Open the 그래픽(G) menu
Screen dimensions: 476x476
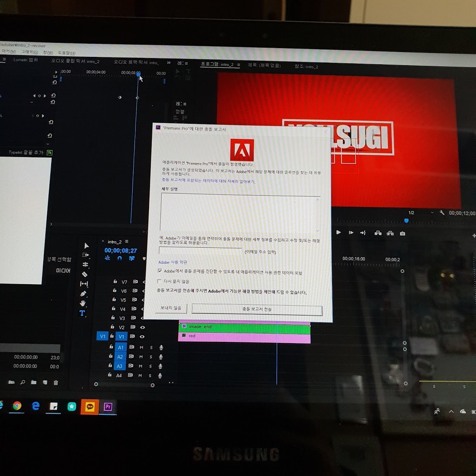click(29, 52)
